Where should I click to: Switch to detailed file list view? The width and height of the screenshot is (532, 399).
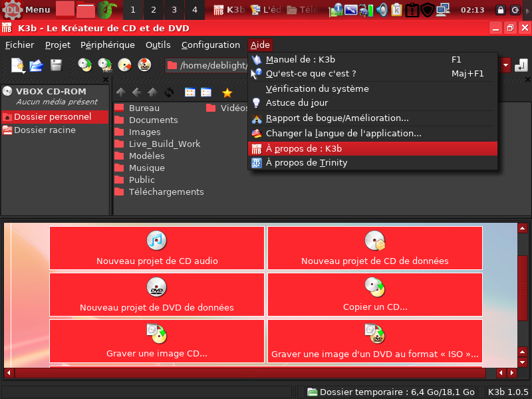pyautogui.click(x=206, y=92)
